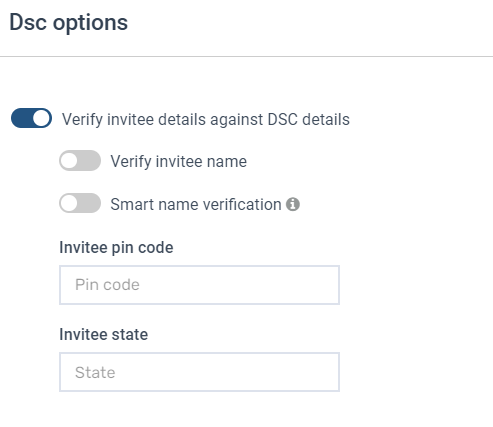This screenshot has height=427, width=493.
Task: Click the Dsc options heading
Action: [x=69, y=23]
